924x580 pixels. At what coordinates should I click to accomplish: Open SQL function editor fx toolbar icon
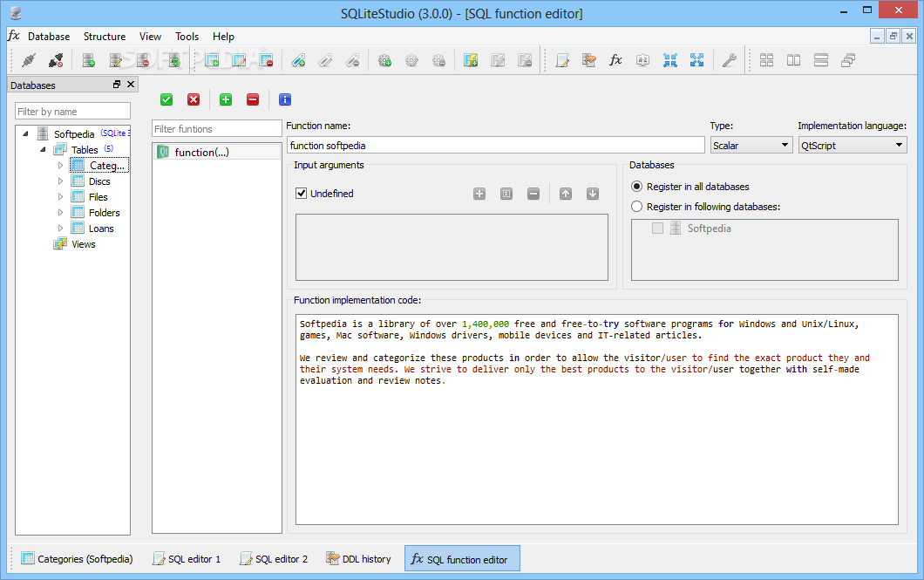click(x=615, y=60)
